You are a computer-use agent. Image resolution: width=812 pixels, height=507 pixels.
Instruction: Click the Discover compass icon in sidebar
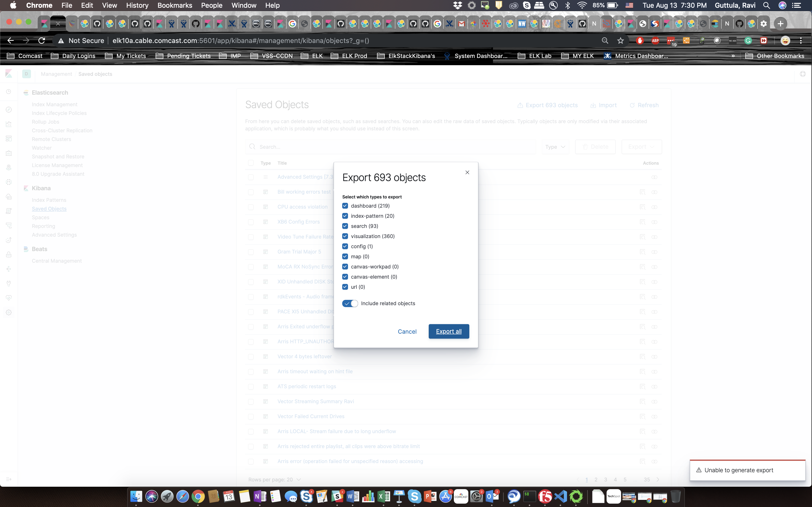click(x=9, y=110)
